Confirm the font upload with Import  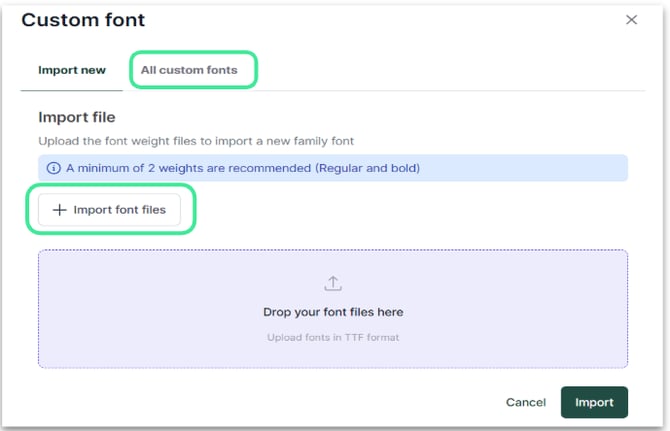(x=594, y=402)
